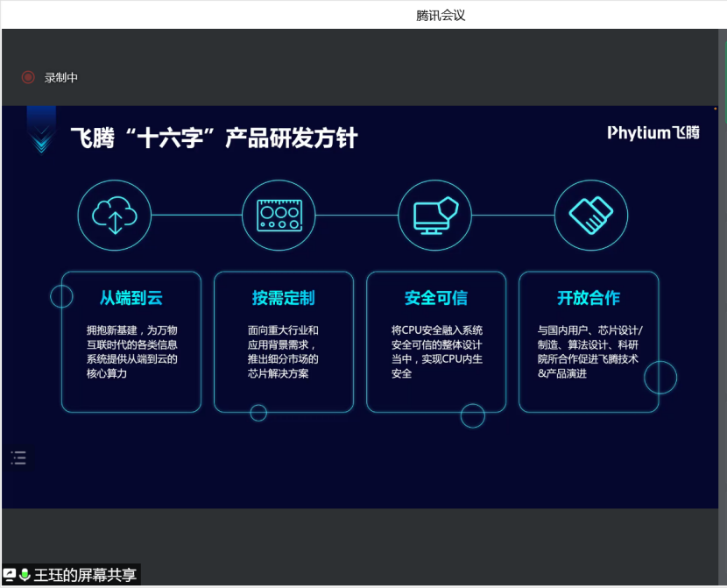Click the text 面向重大行业和
The width and height of the screenshot is (727, 588).
tap(283, 330)
